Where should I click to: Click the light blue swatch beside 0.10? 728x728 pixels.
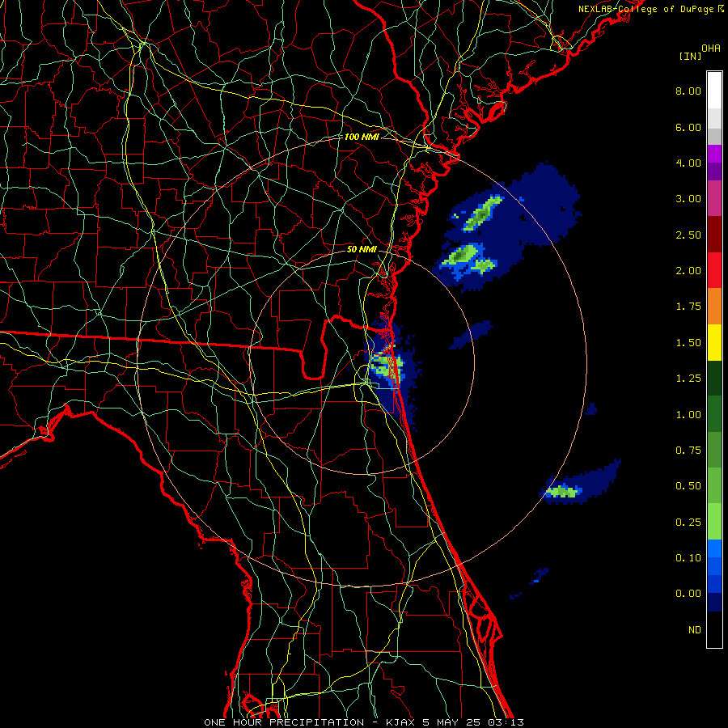point(714,548)
